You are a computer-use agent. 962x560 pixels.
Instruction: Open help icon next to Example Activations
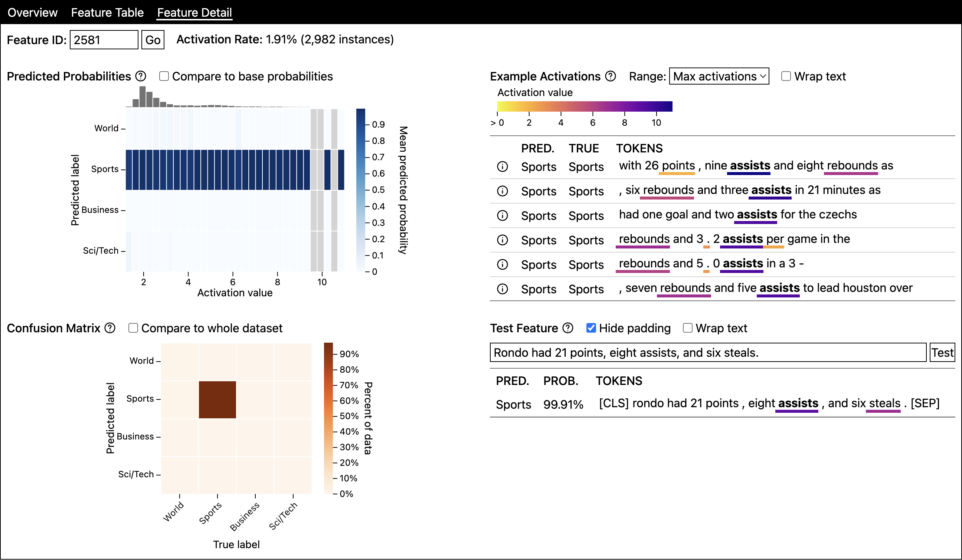tap(611, 76)
